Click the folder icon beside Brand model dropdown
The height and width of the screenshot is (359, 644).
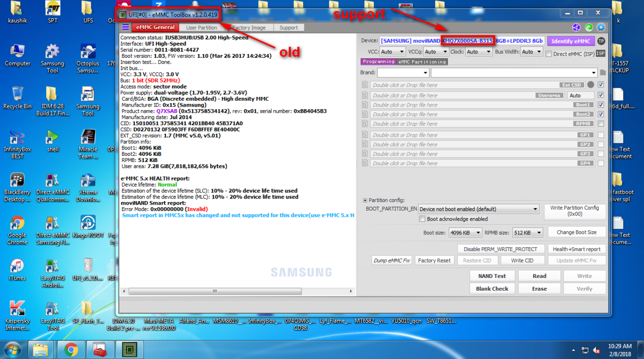coord(603,73)
